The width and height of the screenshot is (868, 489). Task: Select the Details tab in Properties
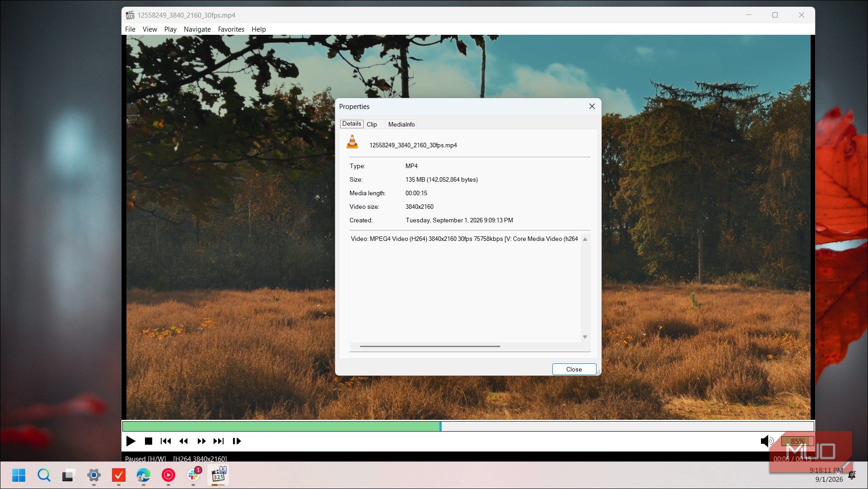tap(351, 124)
